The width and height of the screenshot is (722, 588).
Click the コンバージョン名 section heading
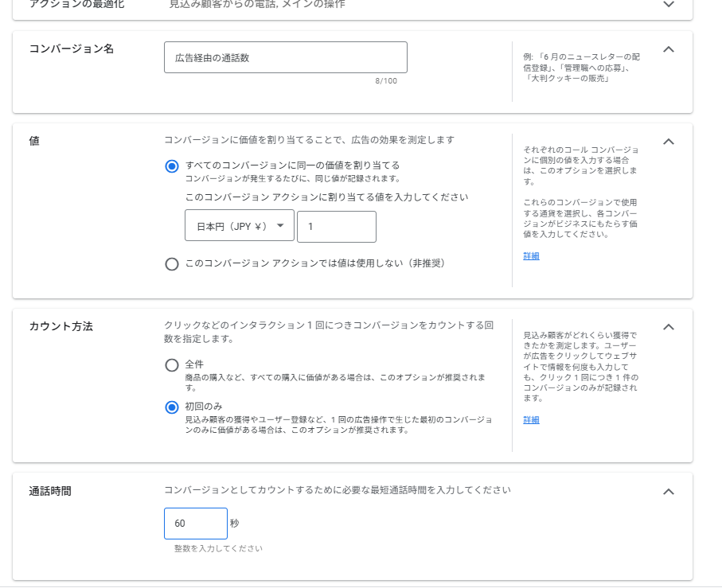pyautogui.click(x=72, y=49)
